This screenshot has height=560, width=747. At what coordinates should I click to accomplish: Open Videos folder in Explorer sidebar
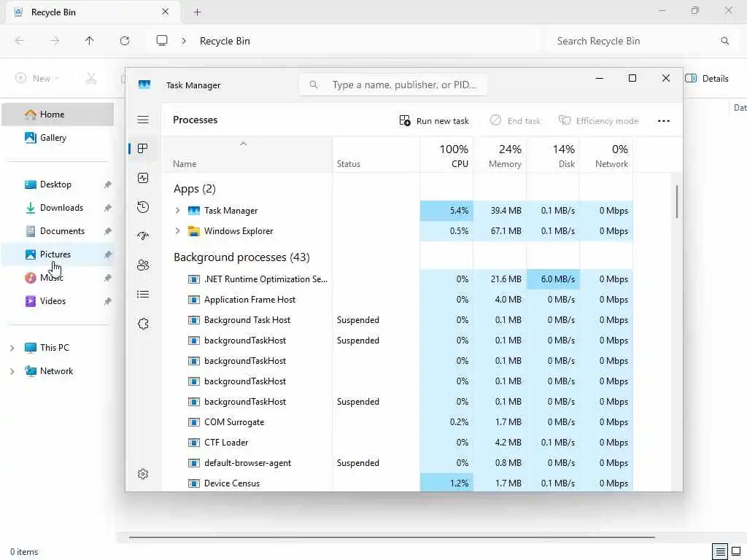58,301
